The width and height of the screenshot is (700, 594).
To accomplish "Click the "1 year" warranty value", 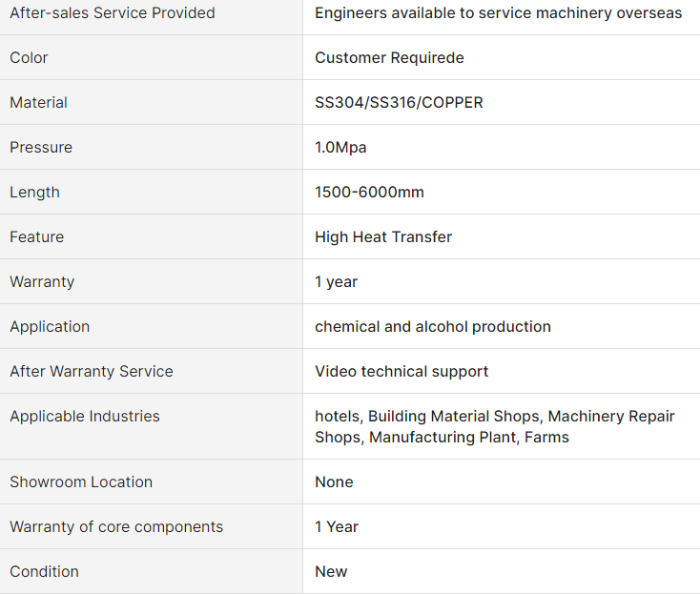I will pos(336,282).
